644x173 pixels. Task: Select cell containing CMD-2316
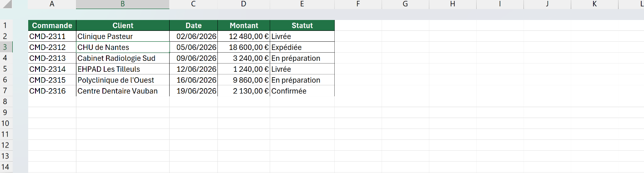pos(52,91)
